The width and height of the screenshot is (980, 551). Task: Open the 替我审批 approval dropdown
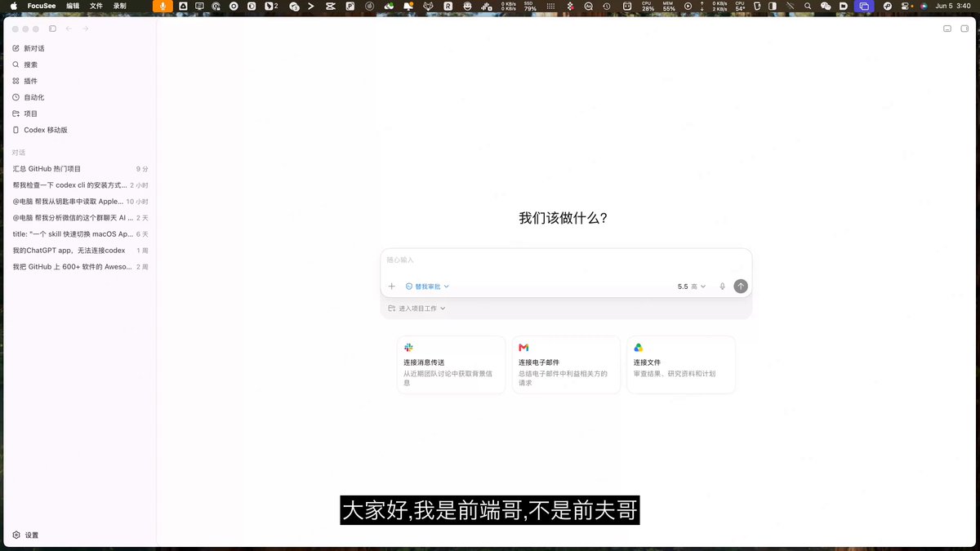(427, 287)
